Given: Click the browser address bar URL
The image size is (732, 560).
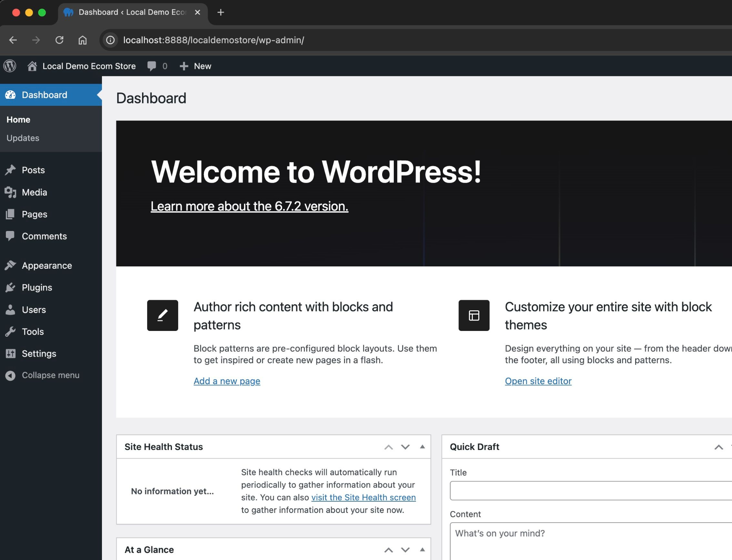Looking at the screenshot, I should click(214, 40).
